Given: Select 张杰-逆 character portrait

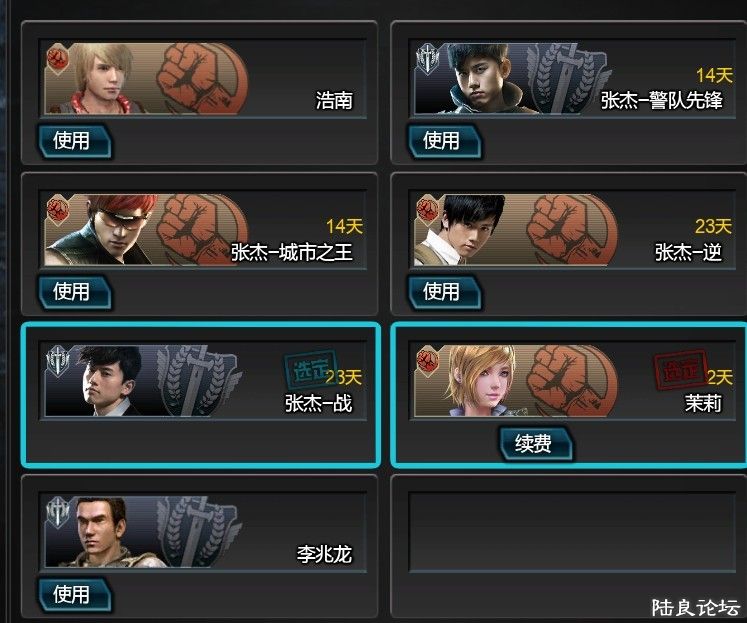Looking at the screenshot, I should coord(469,230).
